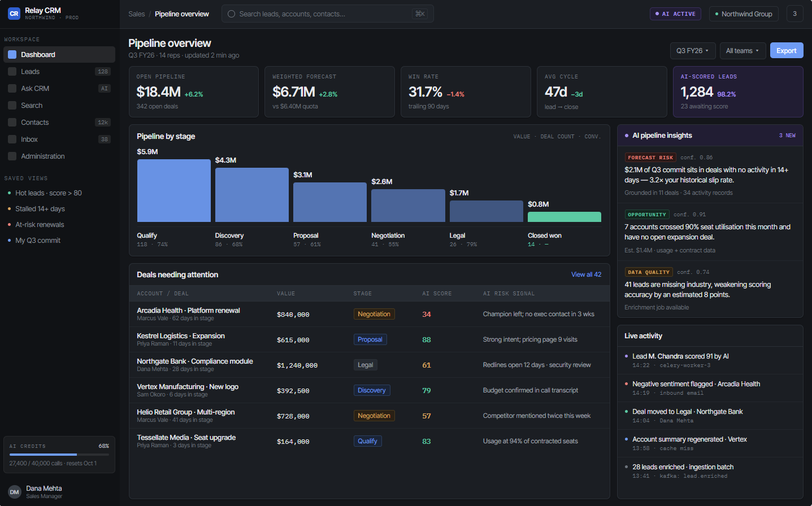This screenshot has width=812, height=506.
Task: Open Arcadia Health Platform renewal deal
Action: click(x=370, y=314)
